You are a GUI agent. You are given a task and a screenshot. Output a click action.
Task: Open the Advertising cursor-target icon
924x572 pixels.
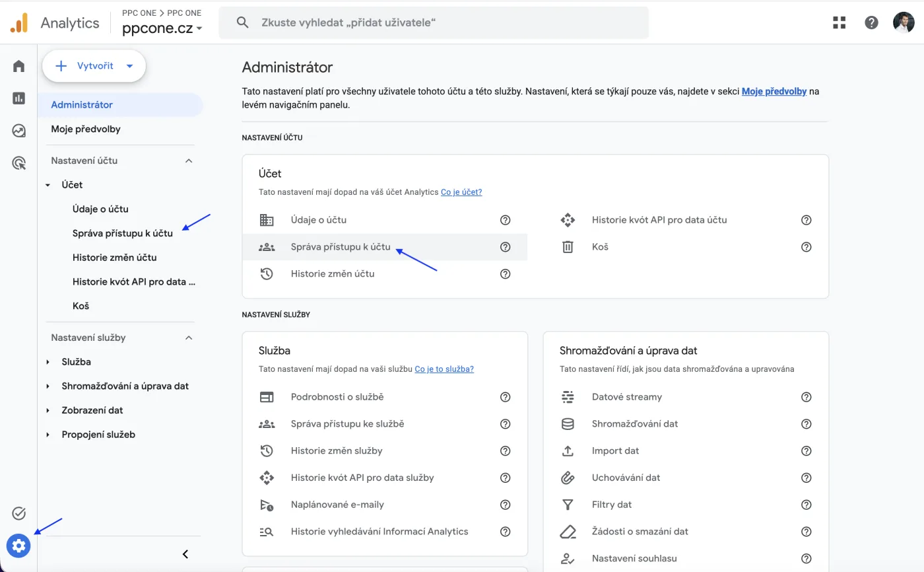tap(18, 163)
